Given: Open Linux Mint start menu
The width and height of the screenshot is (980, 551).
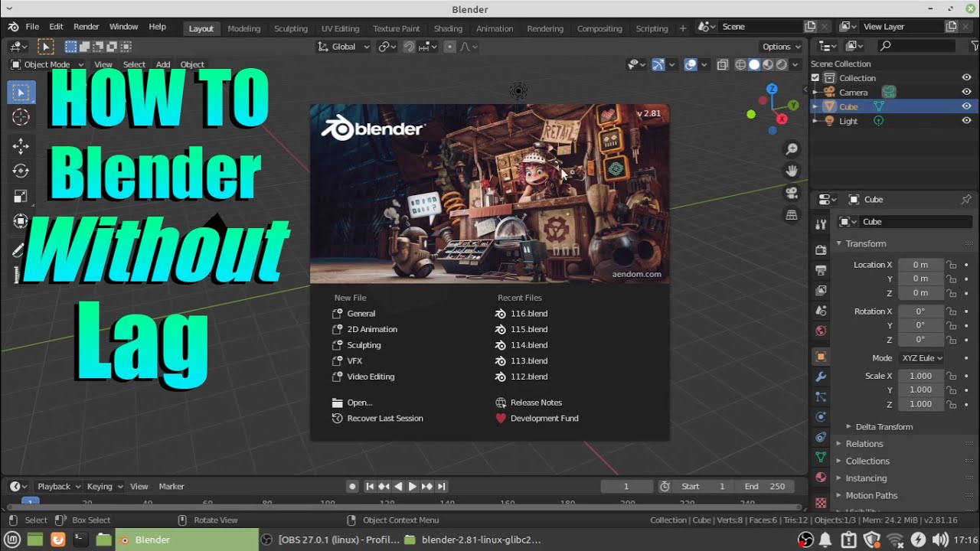Looking at the screenshot, I should coord(13,540).
